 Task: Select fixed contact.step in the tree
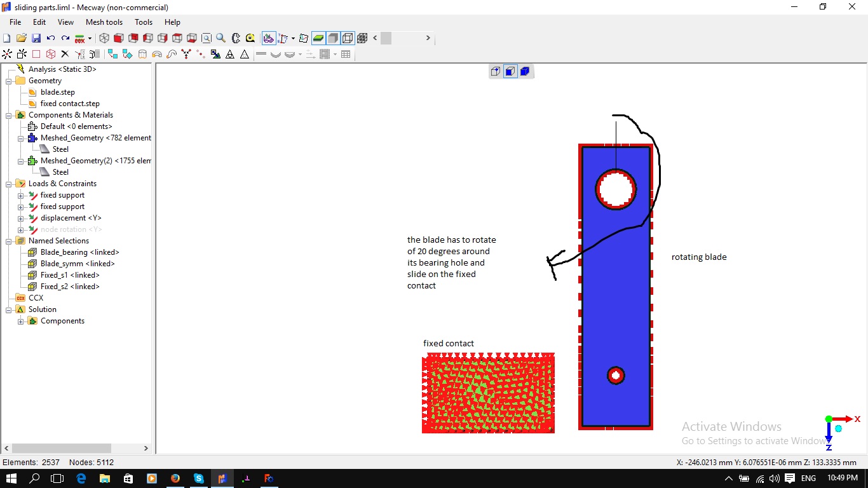(x=70, y=104)
